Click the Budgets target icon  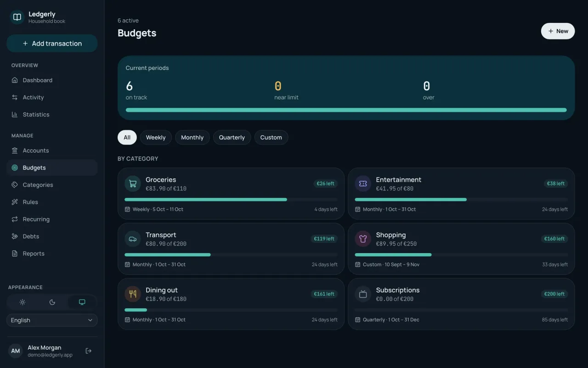point(15,168)
